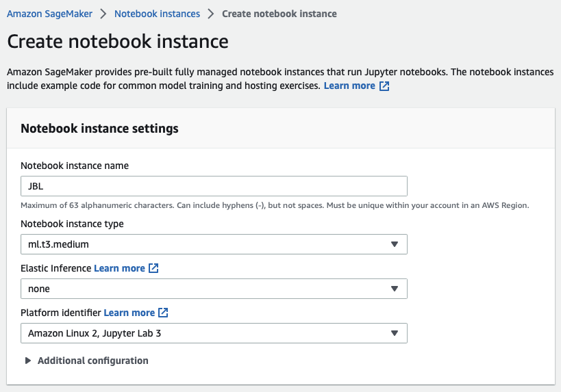Viewport: 561px width, 392px height.
Task: Click the Create notebook instance breadcrumb text
Action: (279, 14)
